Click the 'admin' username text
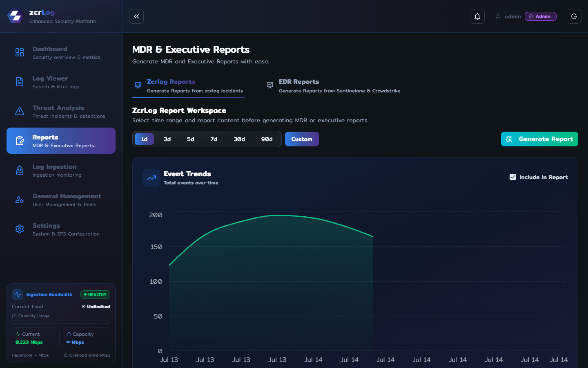This screenshot has width=588, height=368. point(513,16)
